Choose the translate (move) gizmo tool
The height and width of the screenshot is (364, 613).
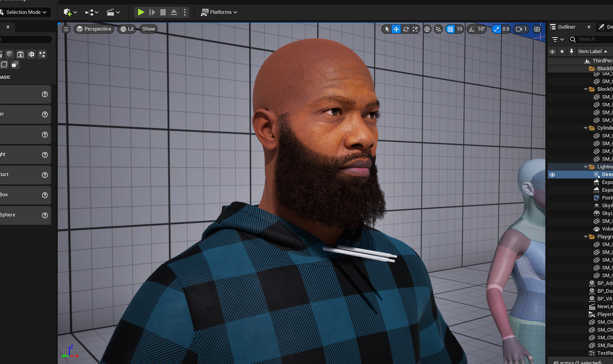point(396,29)
